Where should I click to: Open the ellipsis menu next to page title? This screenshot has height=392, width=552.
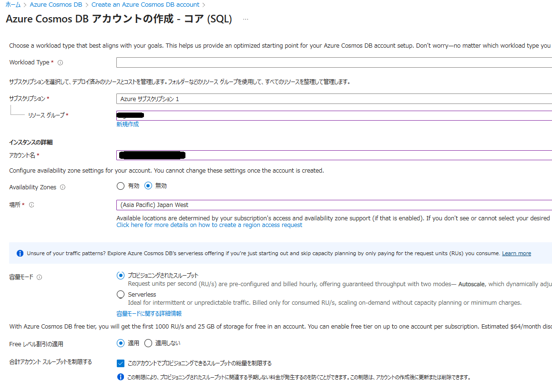click(x=245, y=20)
